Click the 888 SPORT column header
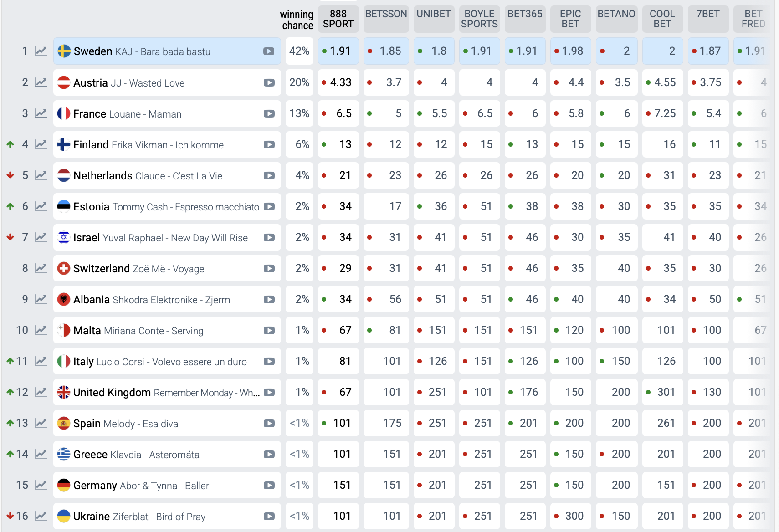This screenshot has height=532, width=779. [x=338, y=19]
